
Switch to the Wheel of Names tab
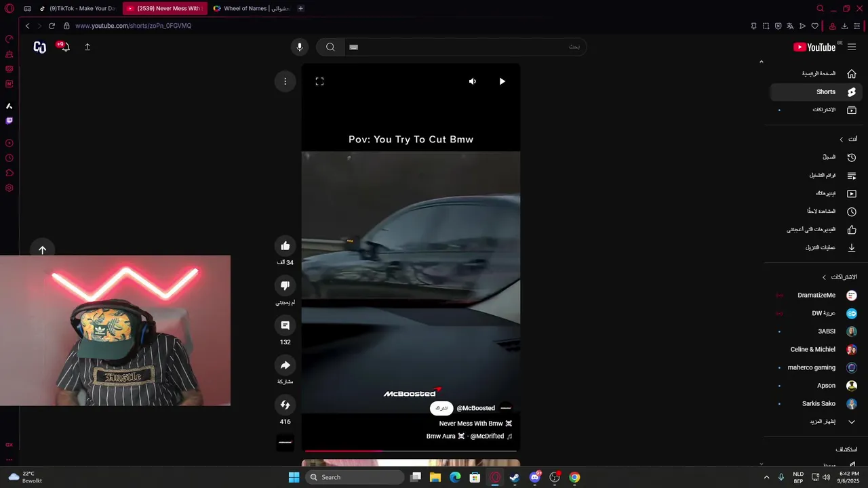coord(250,8)
